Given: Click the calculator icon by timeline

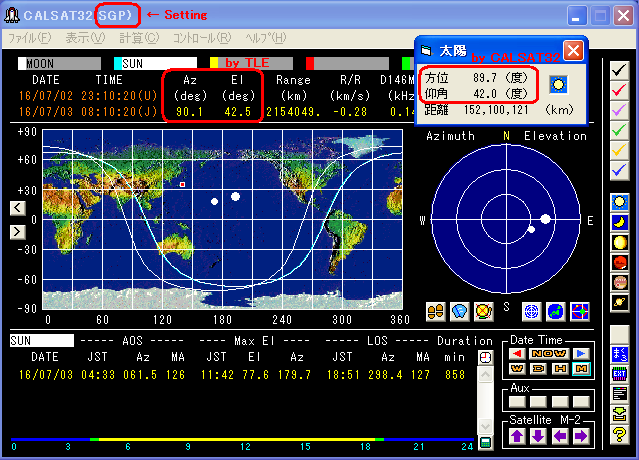Looking at the screenshot, I should (x=485, y=442).
